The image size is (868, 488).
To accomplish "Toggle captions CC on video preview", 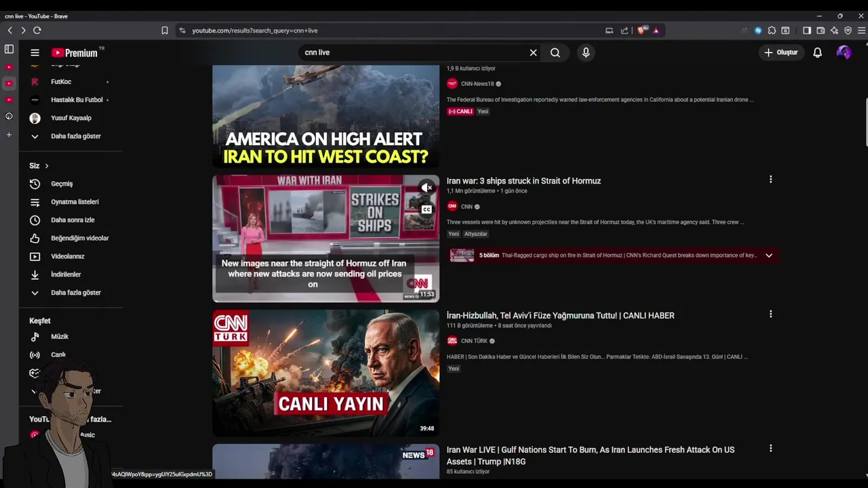I will tap(427, 209).
